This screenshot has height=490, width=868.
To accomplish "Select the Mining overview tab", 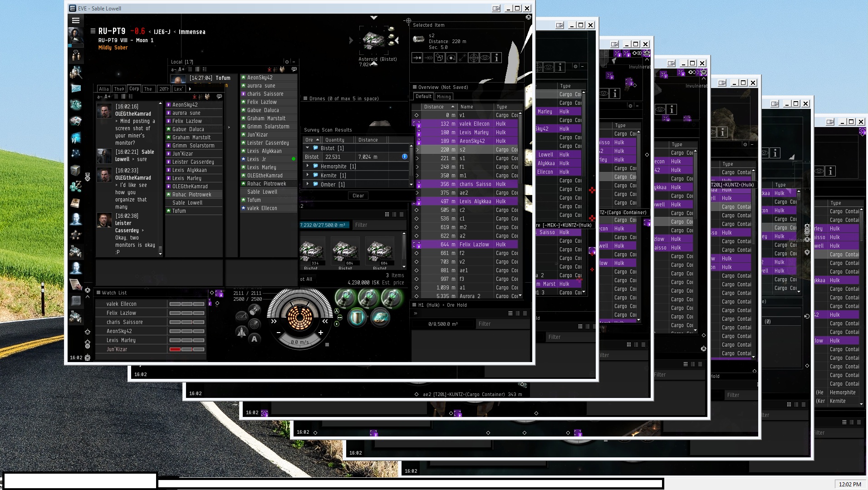I will tap(444, 97).
